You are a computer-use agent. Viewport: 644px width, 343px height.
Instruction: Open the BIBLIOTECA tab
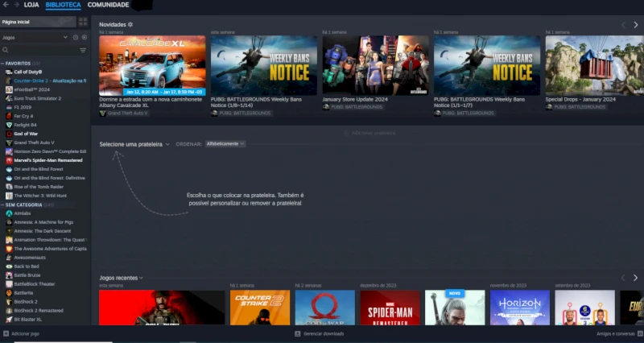[64, 5]
